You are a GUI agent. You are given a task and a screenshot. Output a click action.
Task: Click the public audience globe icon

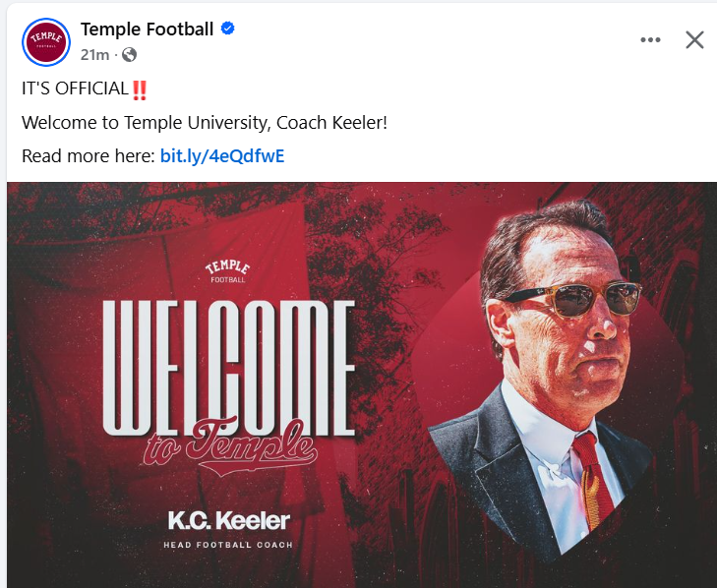129,54
